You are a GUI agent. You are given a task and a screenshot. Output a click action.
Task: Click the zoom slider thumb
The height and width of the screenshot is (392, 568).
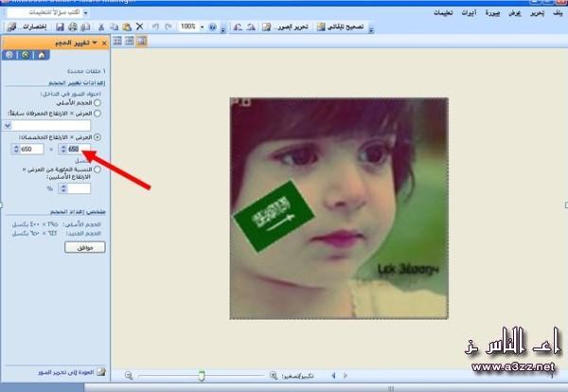[x=202, y=376]
